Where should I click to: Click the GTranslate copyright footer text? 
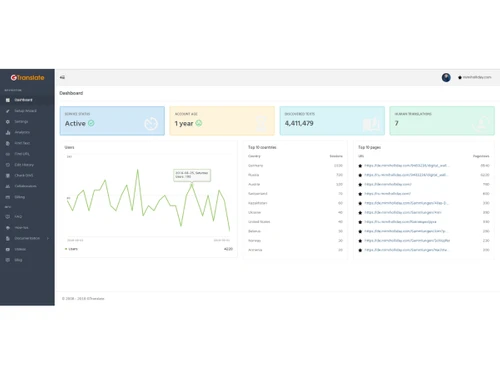[x=83, y=299]
